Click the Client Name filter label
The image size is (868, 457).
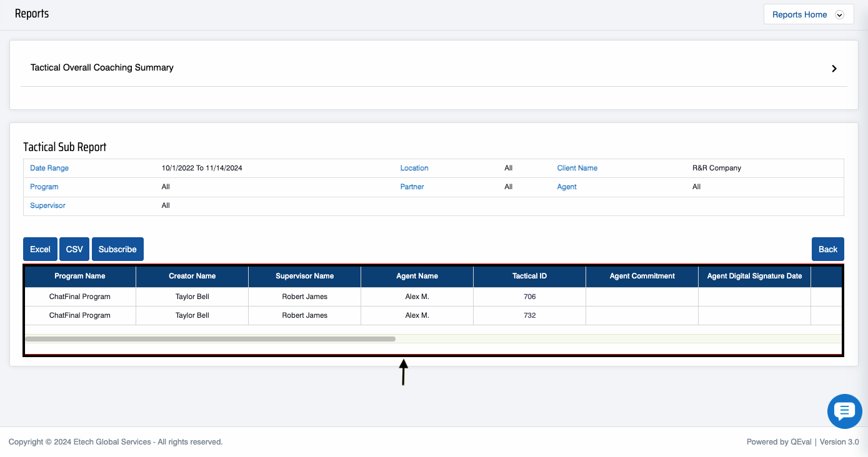tap(577, 168)
